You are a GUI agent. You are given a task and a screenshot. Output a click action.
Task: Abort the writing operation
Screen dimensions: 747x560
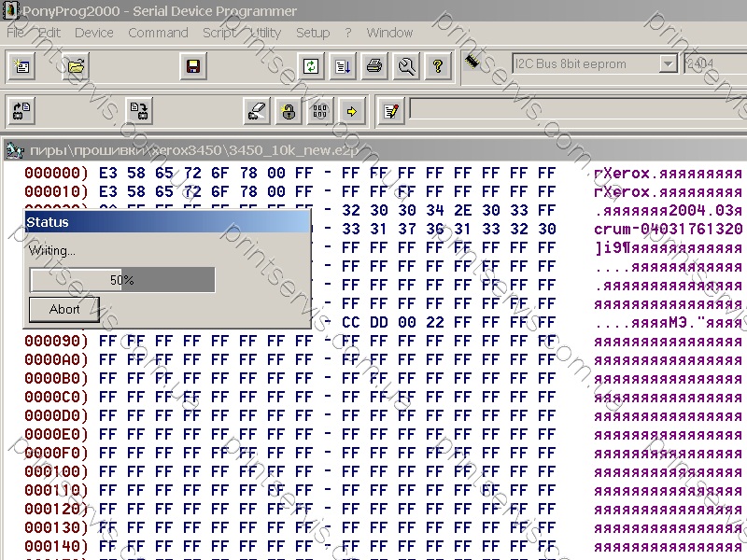point(64,310)
